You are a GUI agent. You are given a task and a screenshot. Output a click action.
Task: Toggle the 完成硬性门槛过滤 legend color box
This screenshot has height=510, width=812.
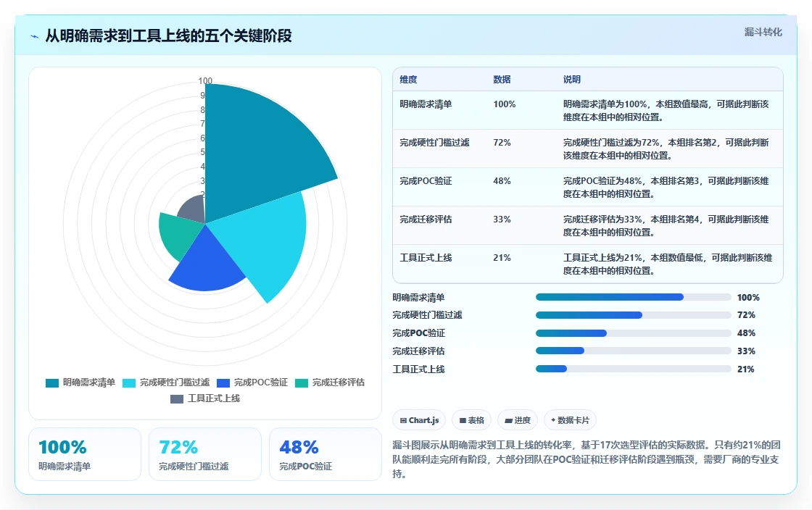pyautogui.click(x=129, y=382)
